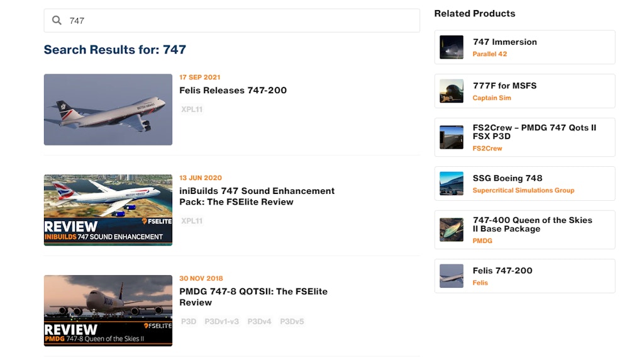Image resolution: width=644 pixels, height=357 pixels.
Task: Click the search magnifier icon
Action: coord(57,21)
